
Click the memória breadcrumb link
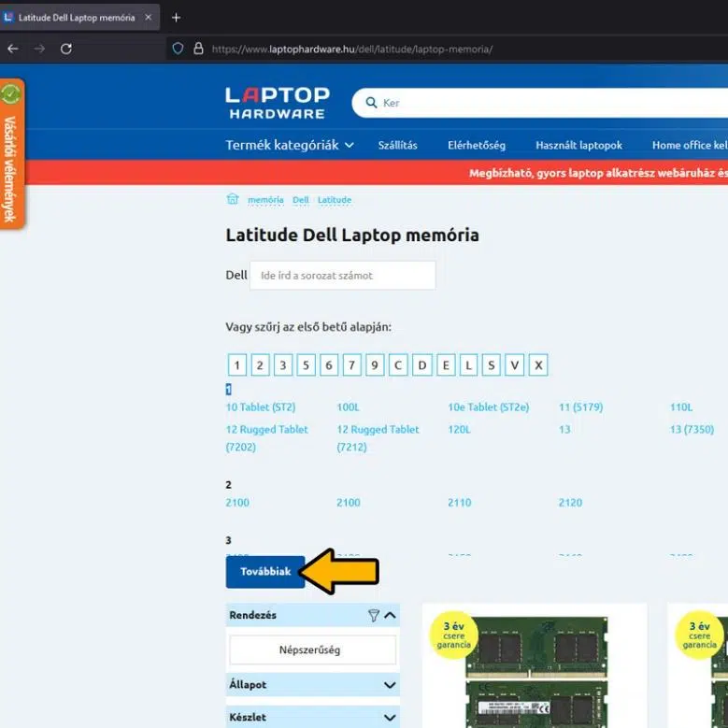265,200
